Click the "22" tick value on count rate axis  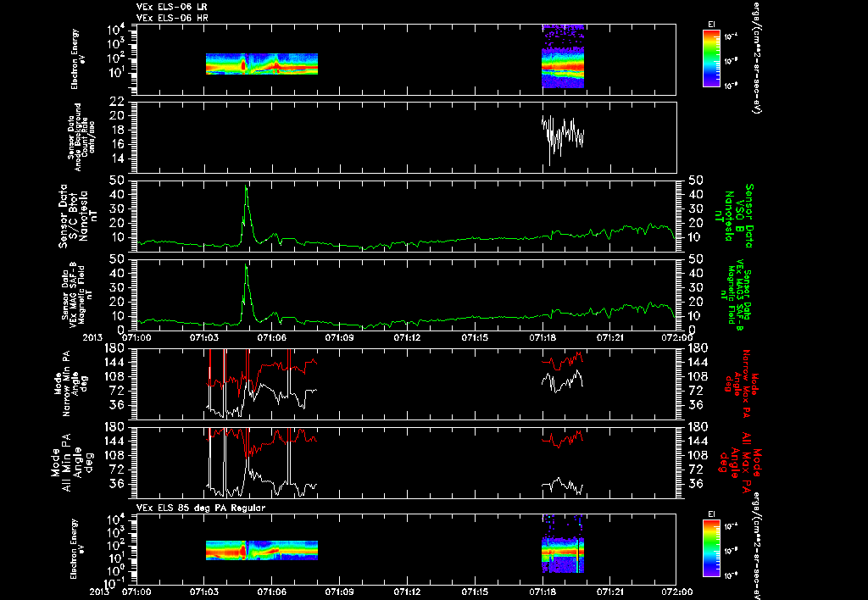117,102
